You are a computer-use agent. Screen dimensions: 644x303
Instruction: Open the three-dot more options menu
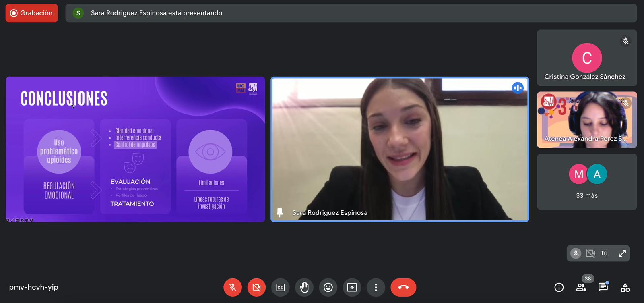(x=376, y=287)
